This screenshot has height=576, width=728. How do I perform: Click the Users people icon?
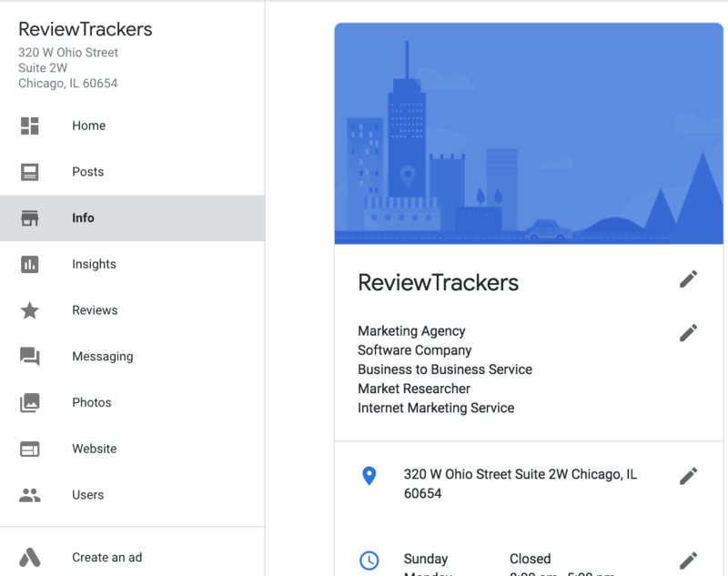(30, 495)
